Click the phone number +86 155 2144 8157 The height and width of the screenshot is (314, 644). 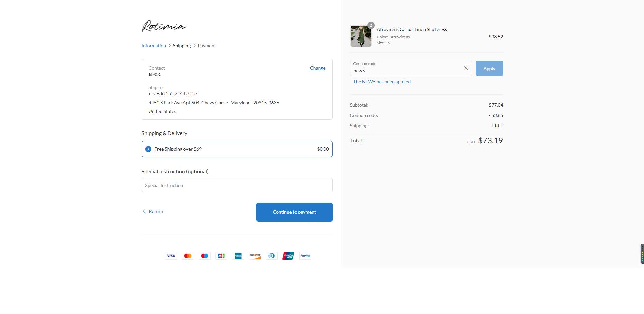(x=177, y=93)
